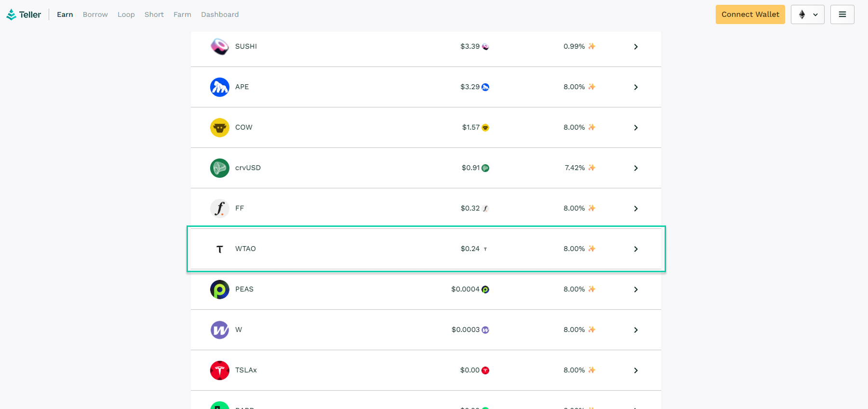Expand the crvUSD row chevron

click(x=636, y=168)
